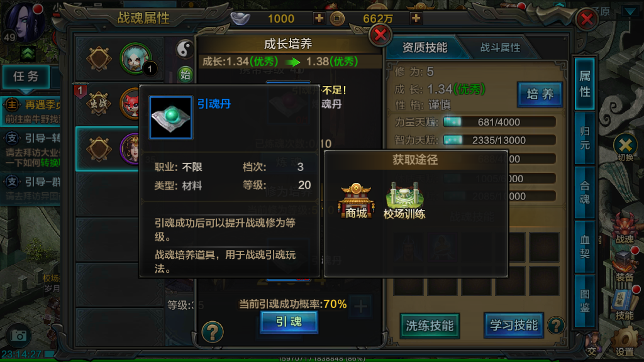Click the 引魂 button
Viewport: 644px width, 362px height.
pos(289,322)
